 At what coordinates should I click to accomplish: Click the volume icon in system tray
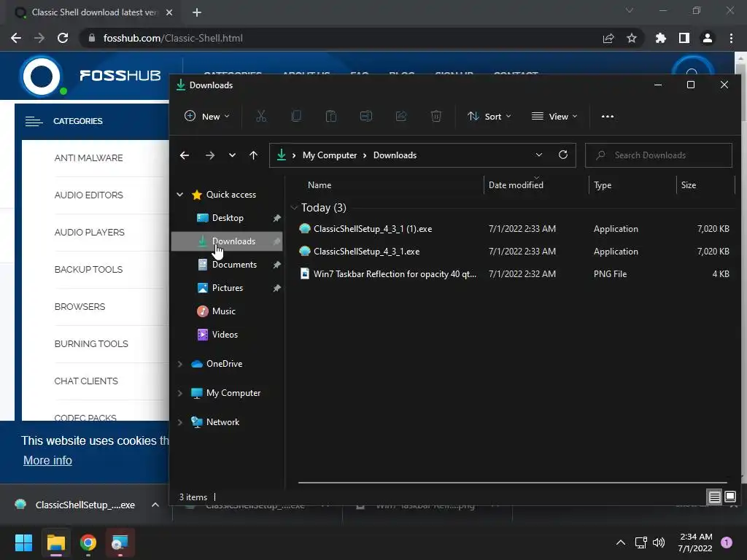659,542
